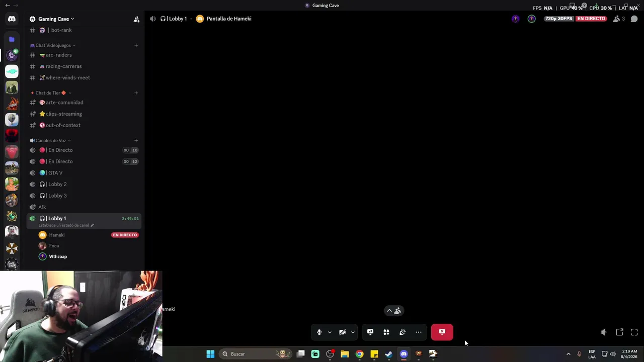Stop watching stream with red disconnect button

click(442, 332)
